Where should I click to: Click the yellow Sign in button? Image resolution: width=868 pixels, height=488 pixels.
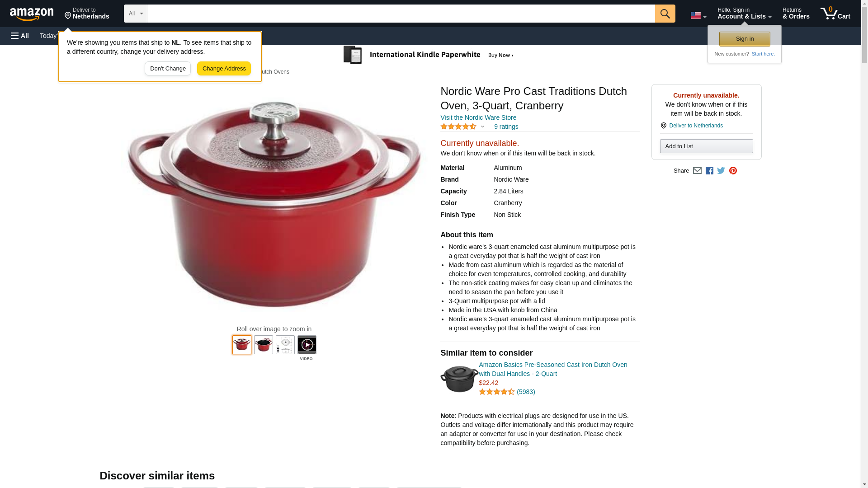click(745, 39)
